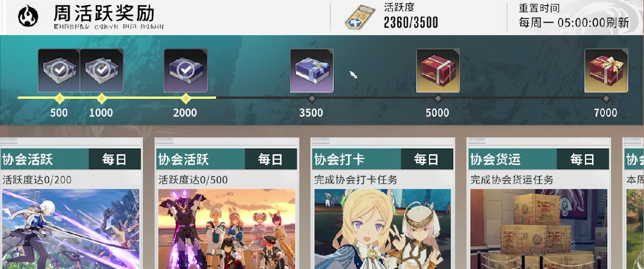Open the ribboned red gift box for 7000
Image resolution: width=644 pixels, height=269 pixels.
click(606, 70)
